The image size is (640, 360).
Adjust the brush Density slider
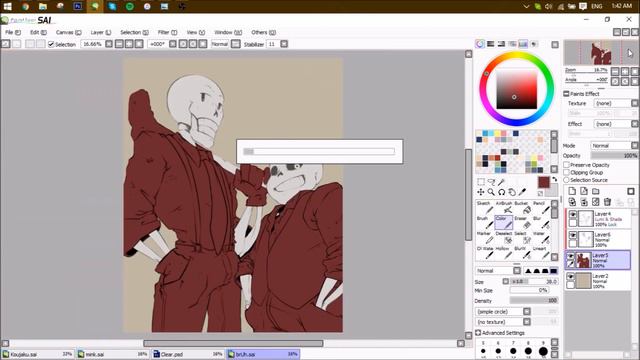coord(534,300)
